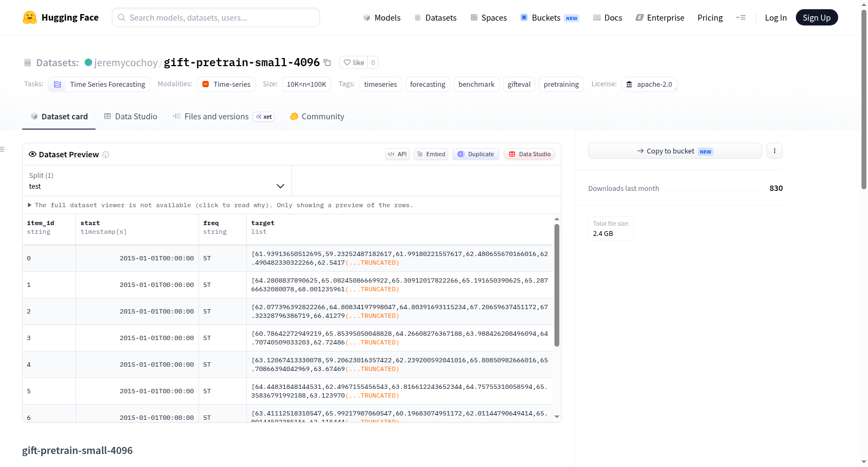This screenshot has height=467, width=868.
Task: Click the like count '0'
Action: (373, 62)
